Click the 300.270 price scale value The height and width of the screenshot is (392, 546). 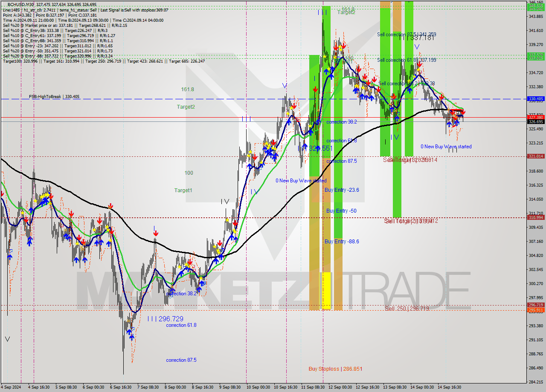click(x=536, y=284)
